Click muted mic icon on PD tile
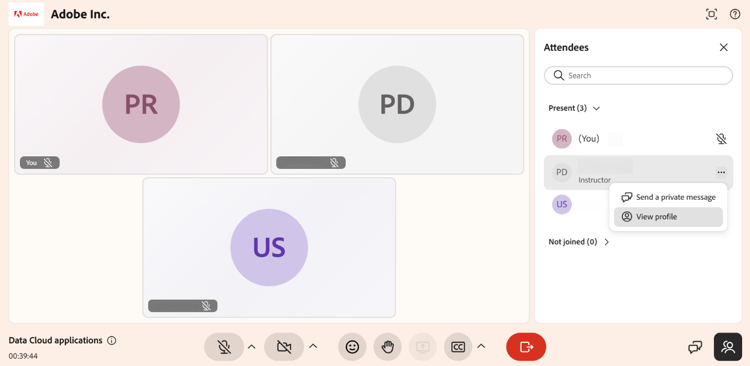This screenshot has height=366, width=750. click(334, 163)
